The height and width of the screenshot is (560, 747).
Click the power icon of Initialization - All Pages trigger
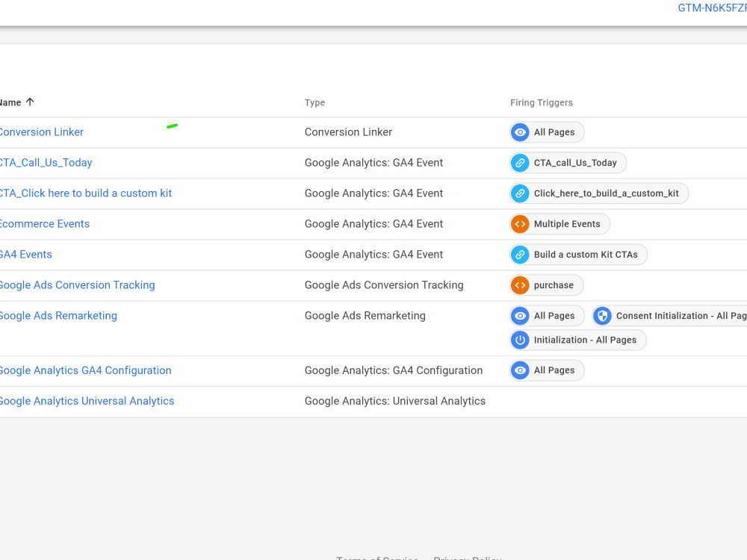click(x=520, y=340)
